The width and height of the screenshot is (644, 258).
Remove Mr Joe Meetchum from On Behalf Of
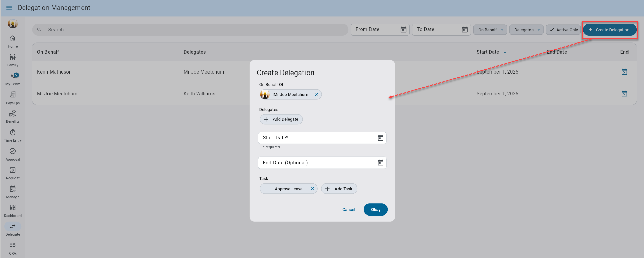tap(316, 95)
